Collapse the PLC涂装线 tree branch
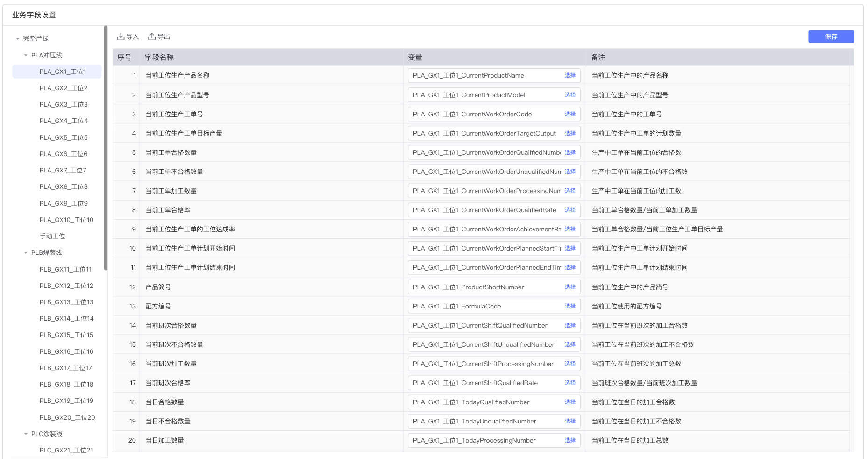This screenshot has width=868, height=459. [26, 434]
